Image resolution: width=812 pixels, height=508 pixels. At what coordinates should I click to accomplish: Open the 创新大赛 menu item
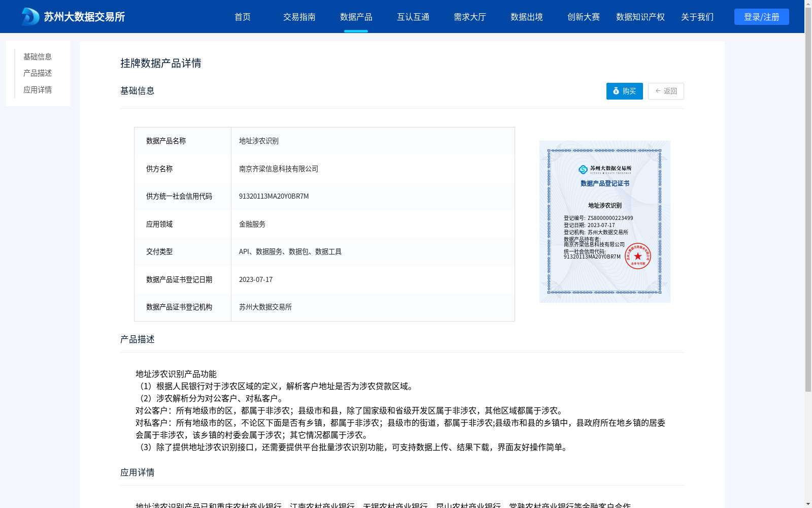pyautogui.click(x=584, y=17)
